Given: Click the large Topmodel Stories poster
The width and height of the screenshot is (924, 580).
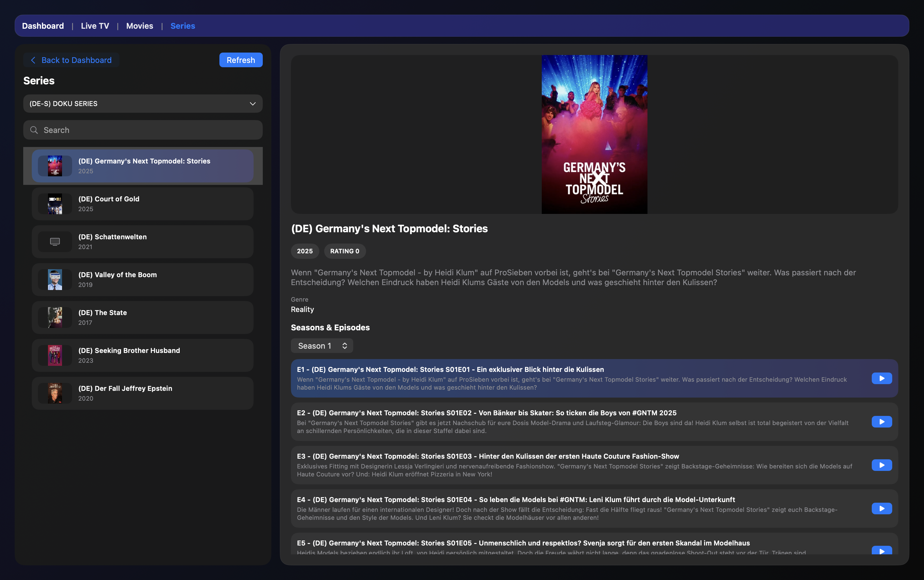Looking at the screenshot, I should click(594, 134).
